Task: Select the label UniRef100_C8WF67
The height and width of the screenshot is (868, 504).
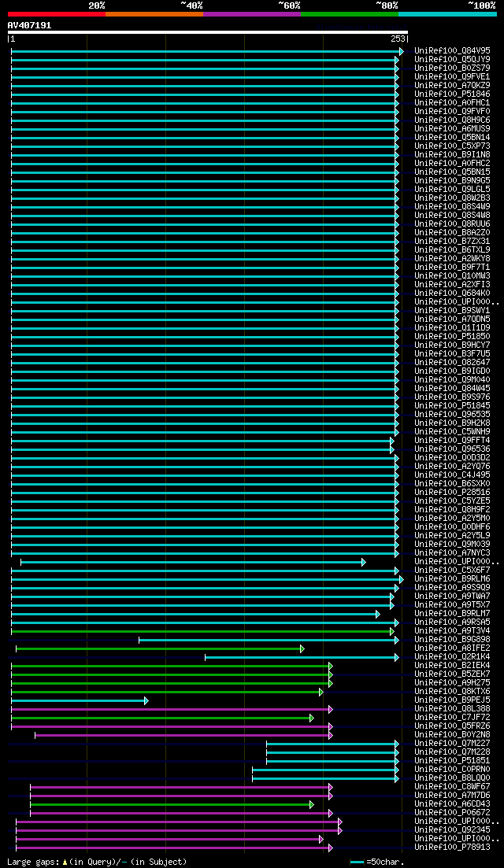Action: point(452,786)
